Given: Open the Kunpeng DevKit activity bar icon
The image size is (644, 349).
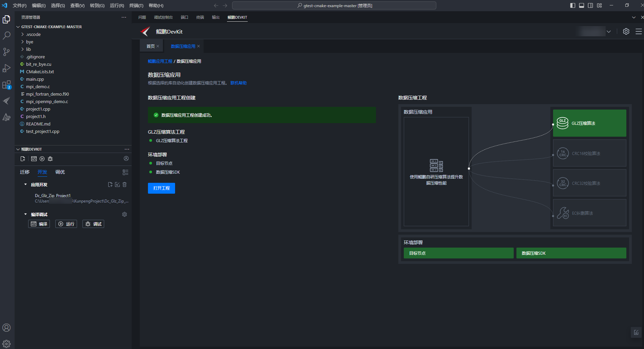Looking at the screenshot, I should [x=6, y=101].
